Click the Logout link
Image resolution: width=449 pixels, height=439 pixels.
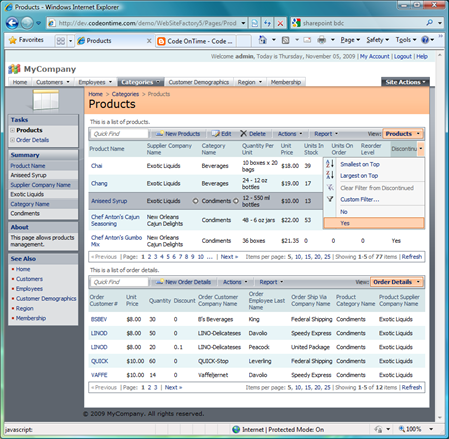tap(403, 56)
